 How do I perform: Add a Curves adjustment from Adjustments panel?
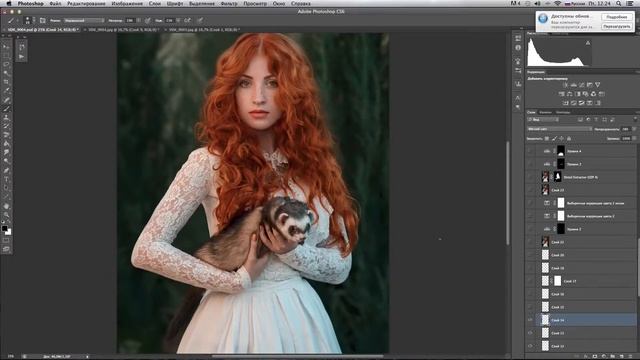coord(582,85)
